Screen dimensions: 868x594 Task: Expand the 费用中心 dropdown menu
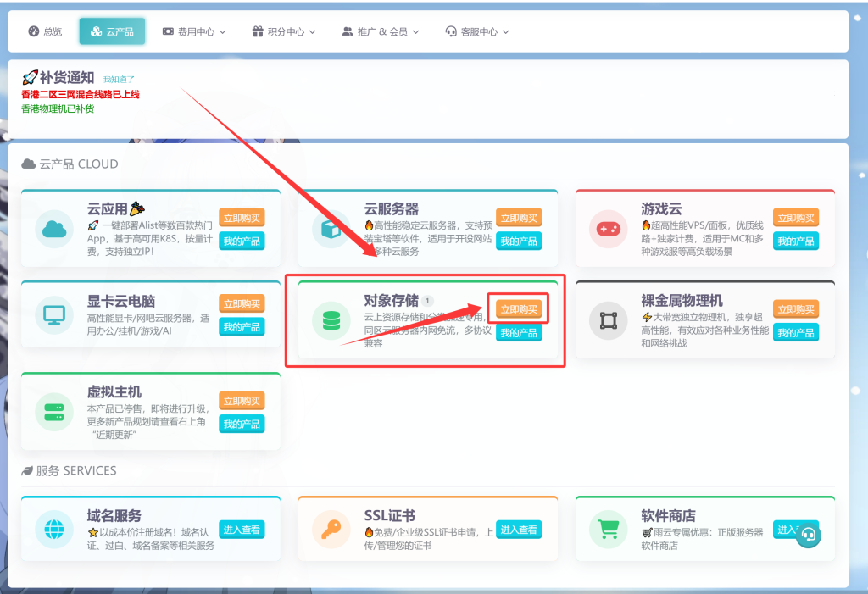pyautogui.click(x=194, y=31)
